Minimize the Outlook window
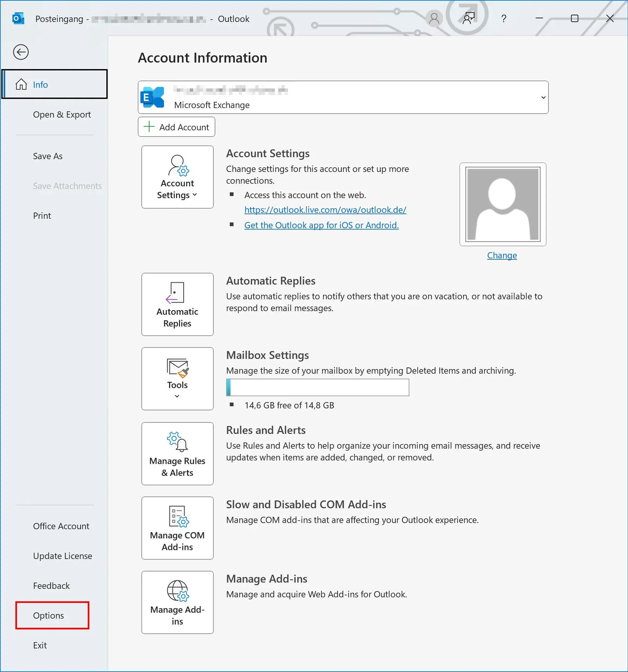The height and width of the screenshot is (672, 628). 539,18
